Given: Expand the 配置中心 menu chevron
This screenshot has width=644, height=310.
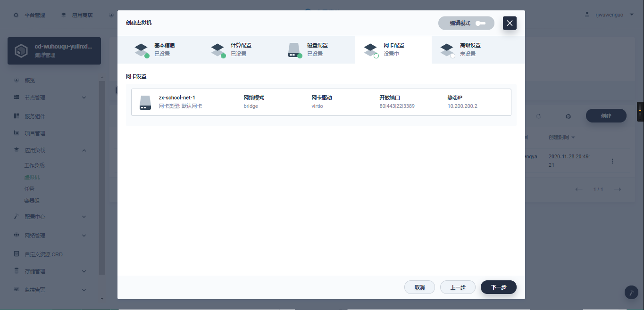Looking at the screenshot, I should 84,217.
